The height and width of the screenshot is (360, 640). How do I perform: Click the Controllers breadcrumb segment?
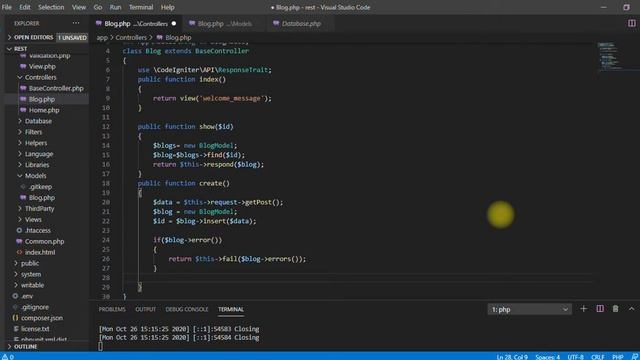131,38
